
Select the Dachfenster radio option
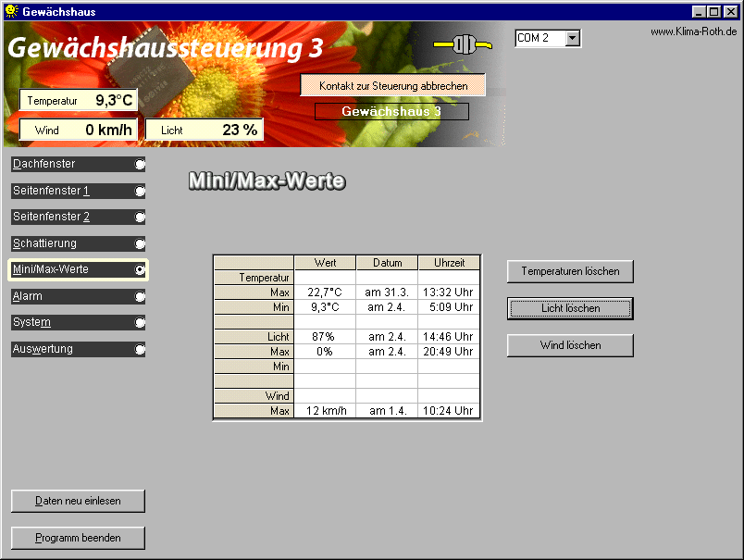pyautogui.click(x=78, y=164)
